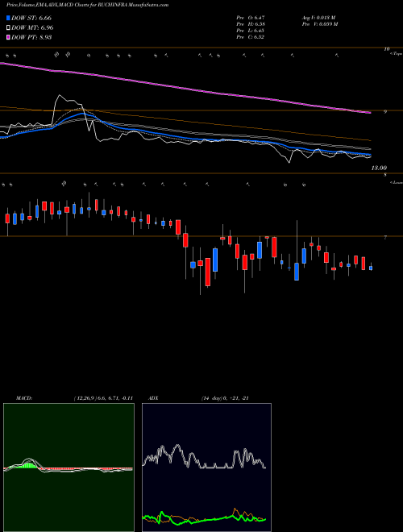Click the 'Pre V: 0.059 M' volume value
403x532 pixels.
[x=319, y=24]
